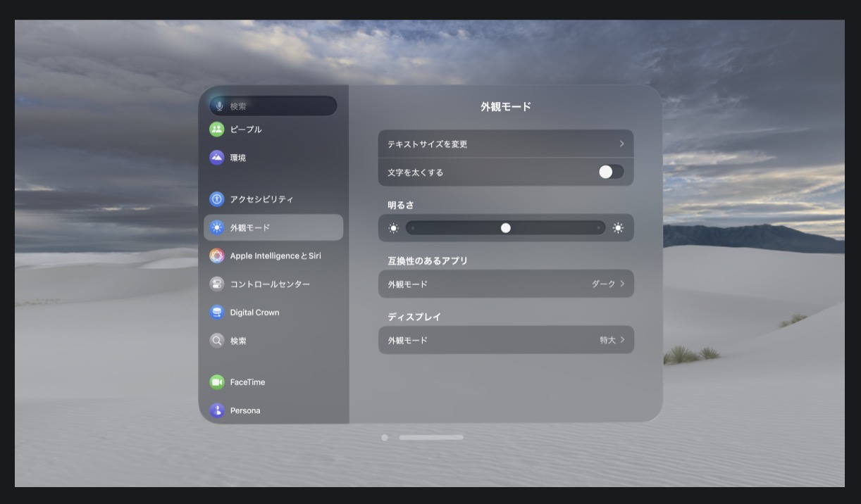
Task: Click the dim sun icon left of brightness slider
Action: pyautogui.click(x=393, y=228)
